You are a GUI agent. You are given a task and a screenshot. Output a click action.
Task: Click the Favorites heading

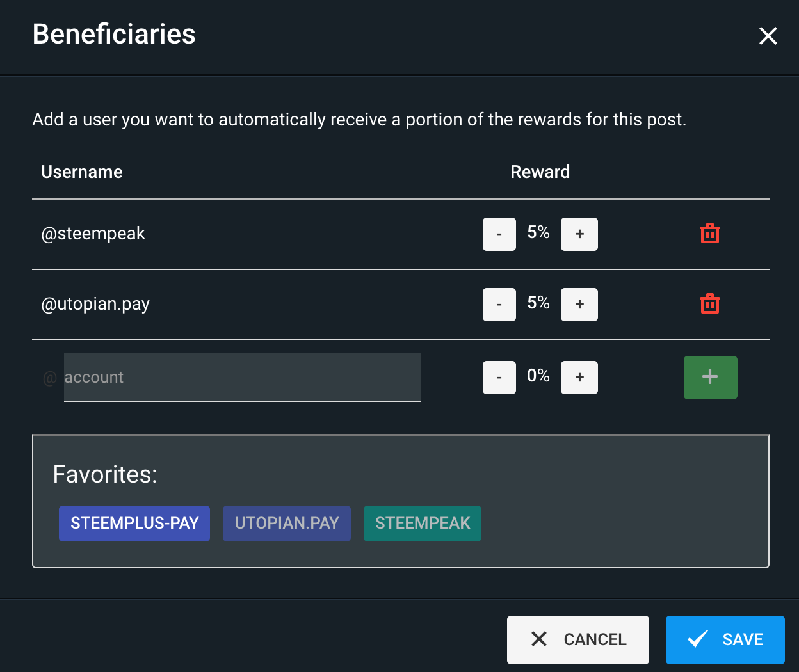[105, 475]
